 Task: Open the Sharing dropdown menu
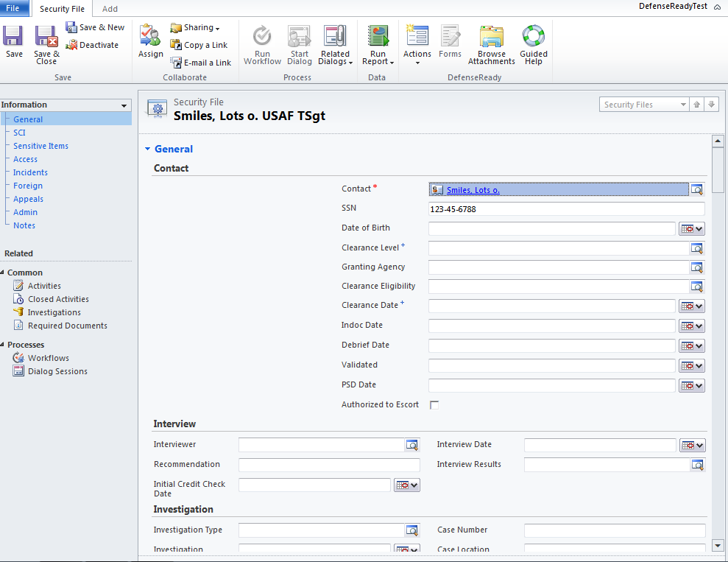[196, 27]
